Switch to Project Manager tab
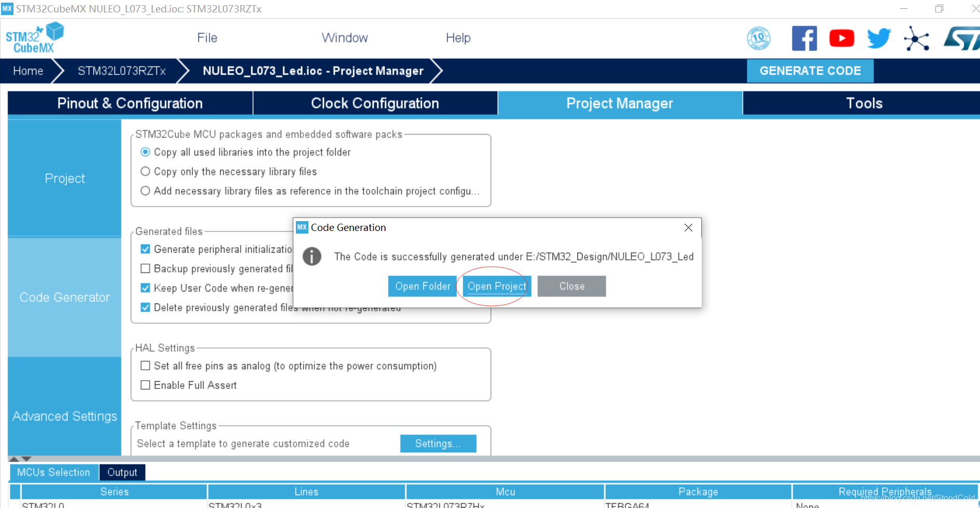 pyautogui.click(x=620, y=103)
